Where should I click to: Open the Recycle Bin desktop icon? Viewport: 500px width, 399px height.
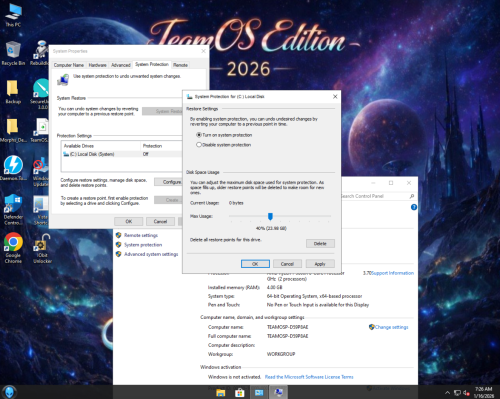[13, 53]
